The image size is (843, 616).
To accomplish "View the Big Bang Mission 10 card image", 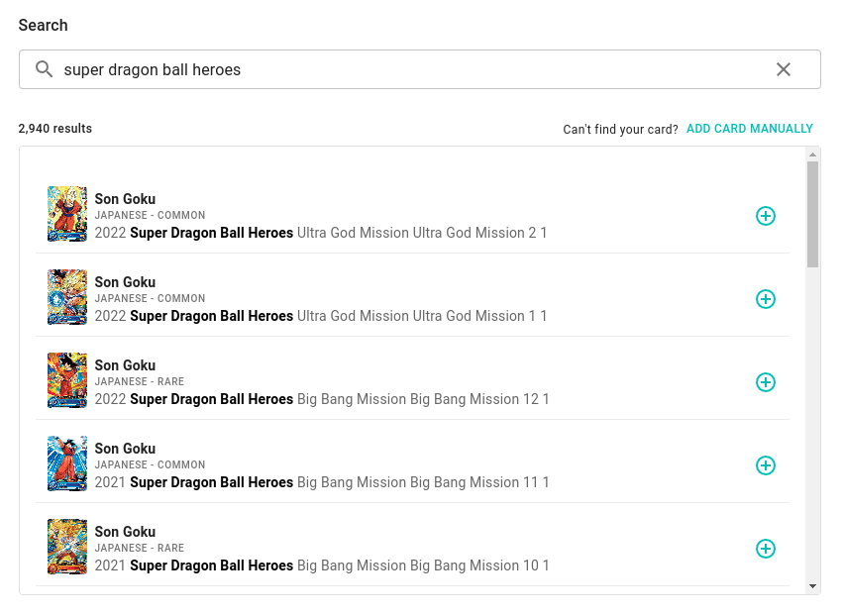I will 67,547.
